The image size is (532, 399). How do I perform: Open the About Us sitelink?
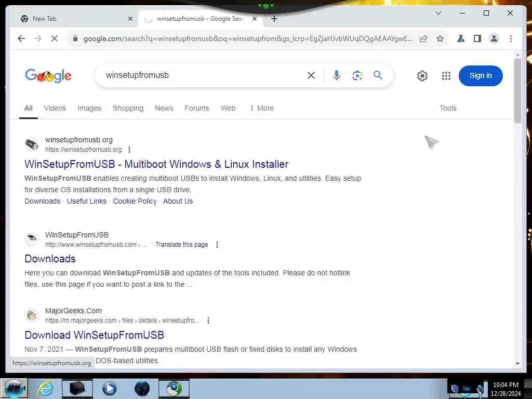(178, 201)
